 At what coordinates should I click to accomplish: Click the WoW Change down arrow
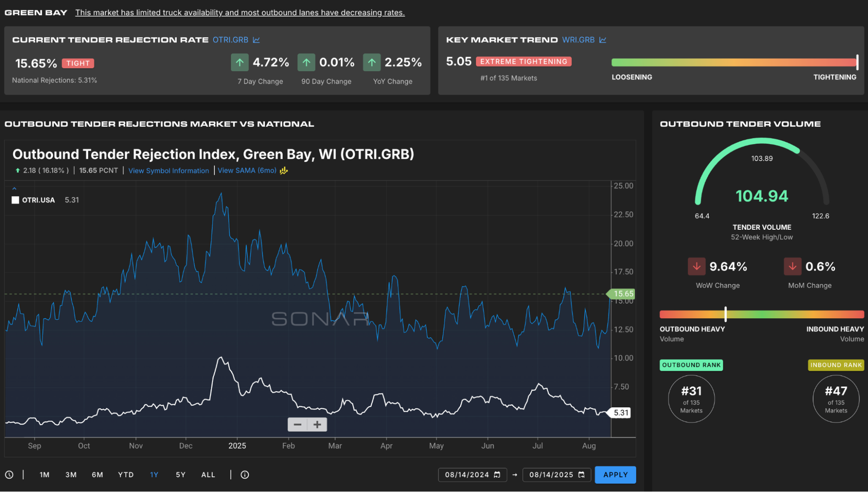697,266
